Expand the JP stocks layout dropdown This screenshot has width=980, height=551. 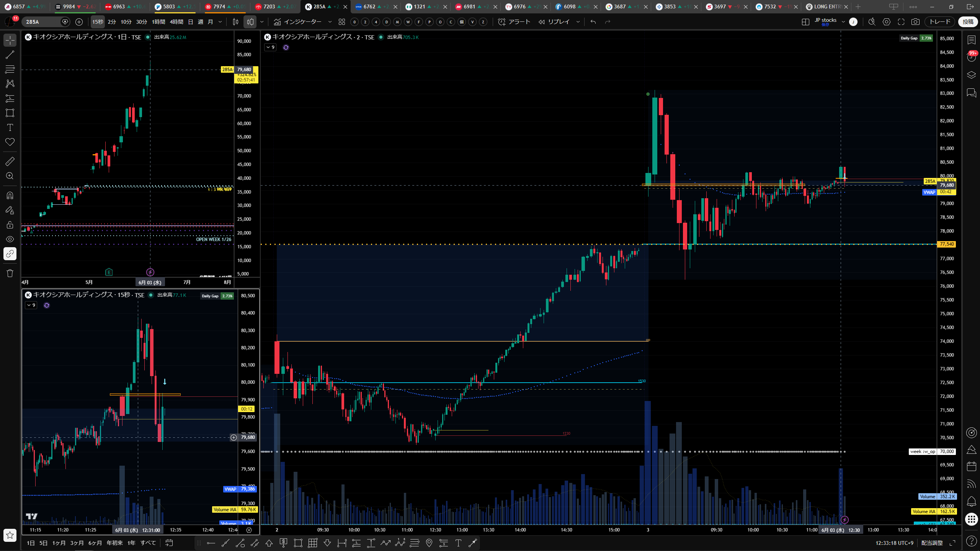[x=843, y=22]
